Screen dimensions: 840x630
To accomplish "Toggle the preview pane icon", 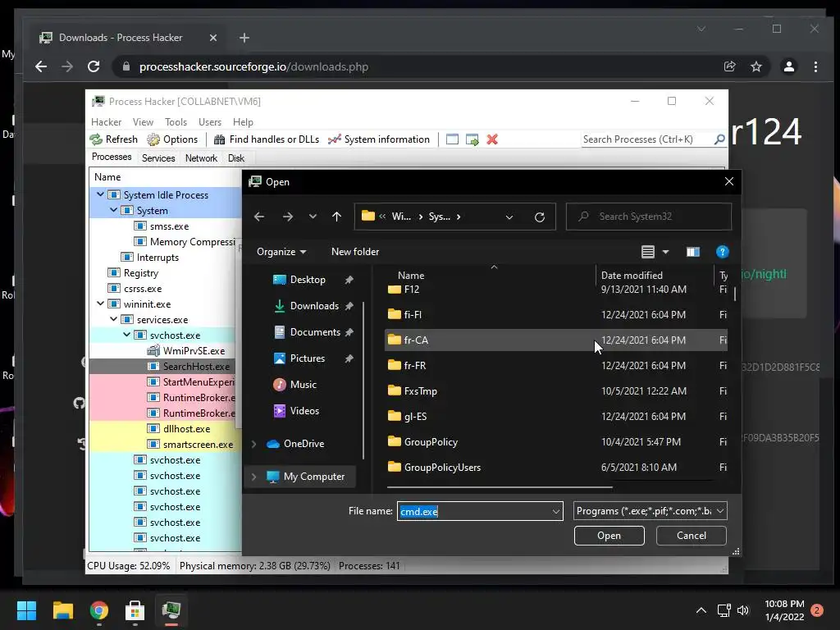I will click(x=692, y=252).
